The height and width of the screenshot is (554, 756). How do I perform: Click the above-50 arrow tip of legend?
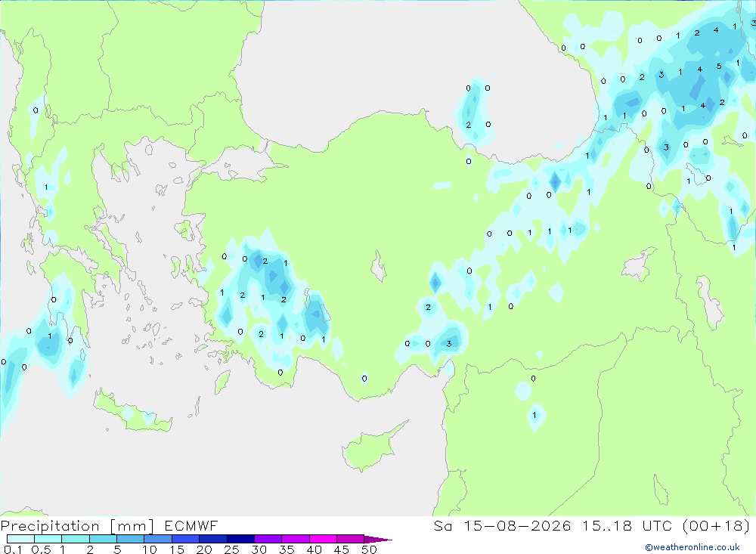click(x=377, y=540)
